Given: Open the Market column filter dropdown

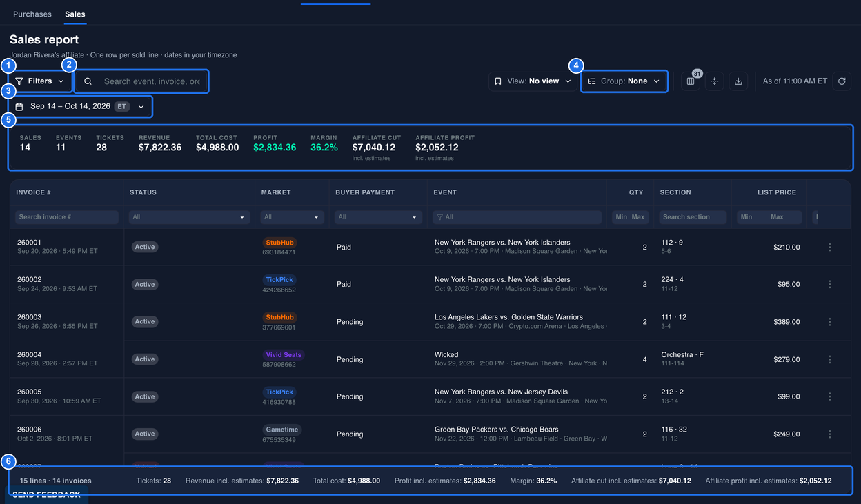Looking at the screenshot, I should [293, 217].
